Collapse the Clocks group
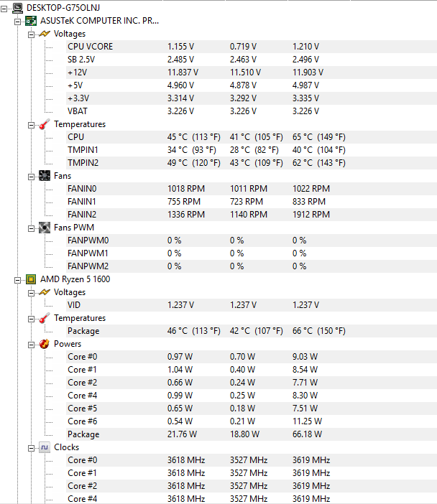The height and width of the screenshot is (504, 437). tap(31, 449)
